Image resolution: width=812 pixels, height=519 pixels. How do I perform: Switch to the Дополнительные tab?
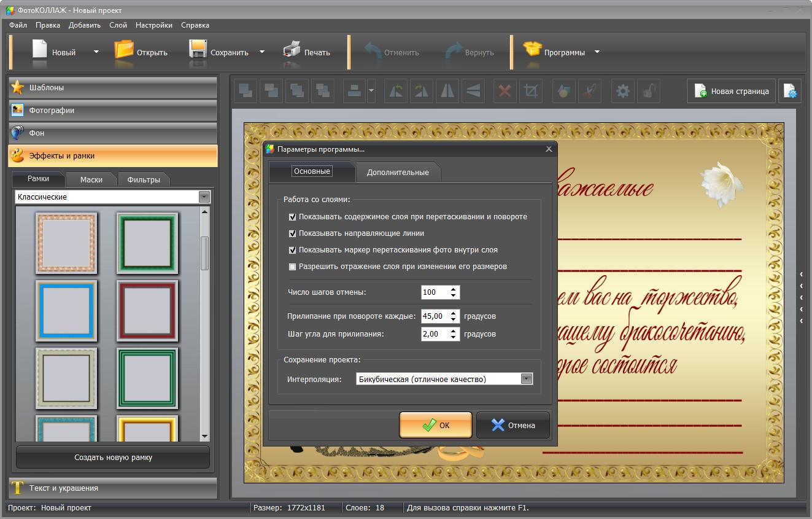pos(398,172)
